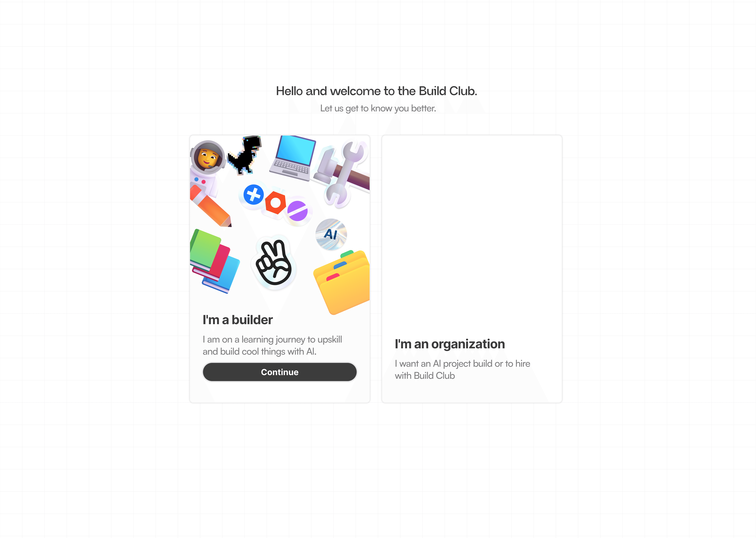Click the purple slashed circle sticker

pyautogui.click(x=297, y=211)
